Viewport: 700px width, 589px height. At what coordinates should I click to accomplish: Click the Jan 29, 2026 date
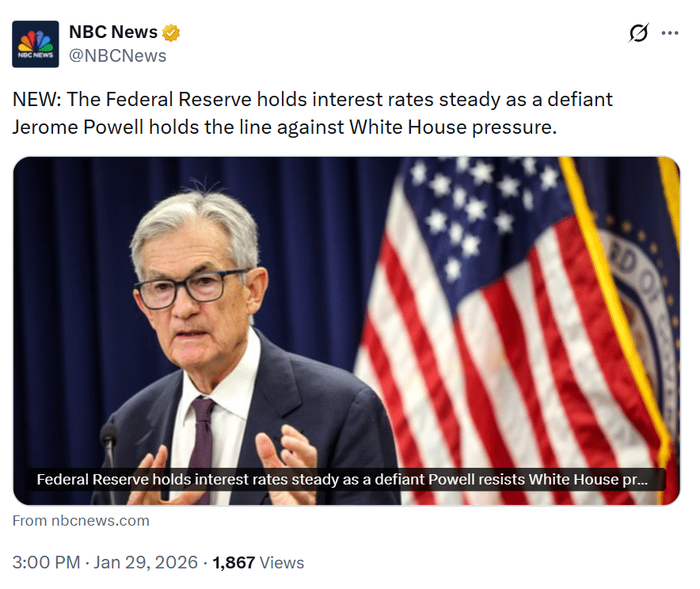click(146, 563)
